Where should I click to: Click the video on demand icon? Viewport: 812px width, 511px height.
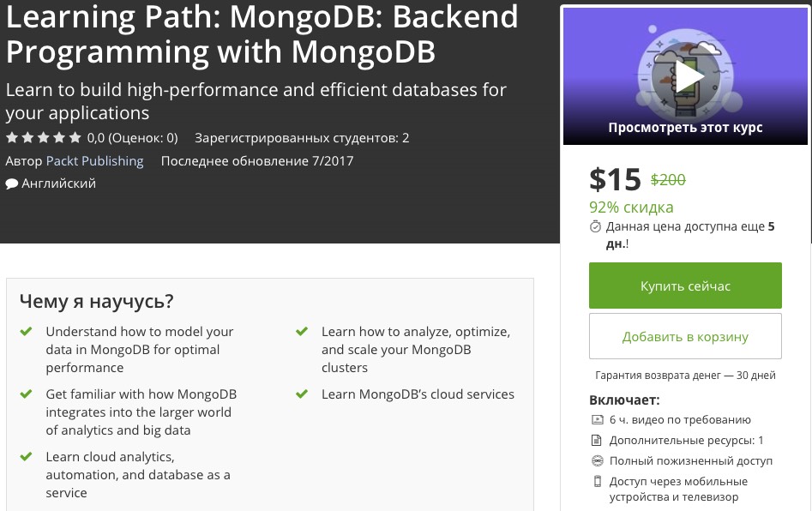[x=597, y=420]
